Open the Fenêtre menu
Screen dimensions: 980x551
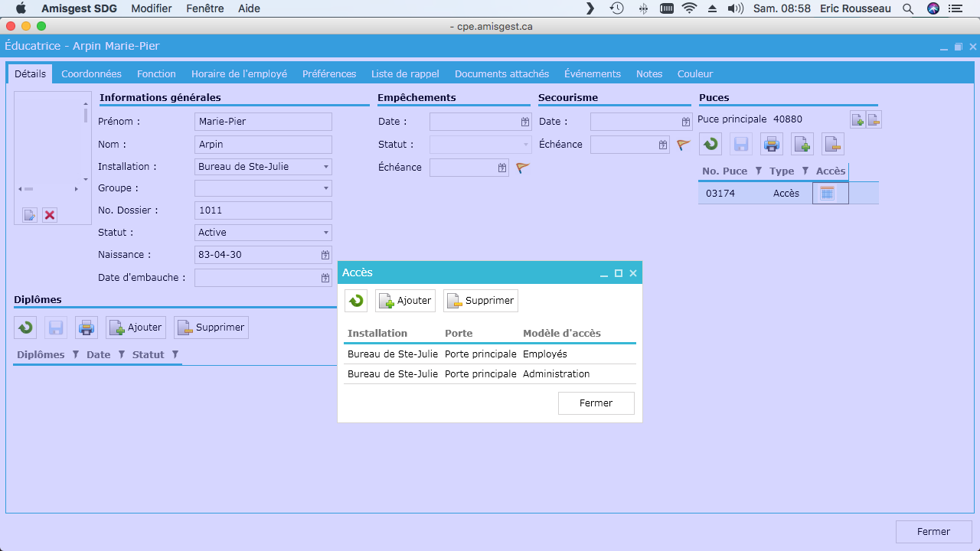[205, 8]
